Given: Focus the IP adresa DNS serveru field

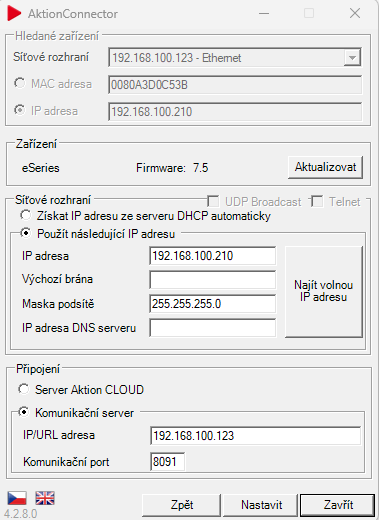Looking at the screenshot, I should (213, 328).
